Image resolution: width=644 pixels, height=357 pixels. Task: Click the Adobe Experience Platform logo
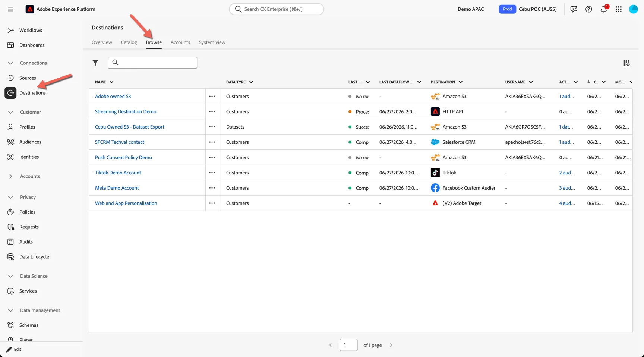[x=30, y=9]
